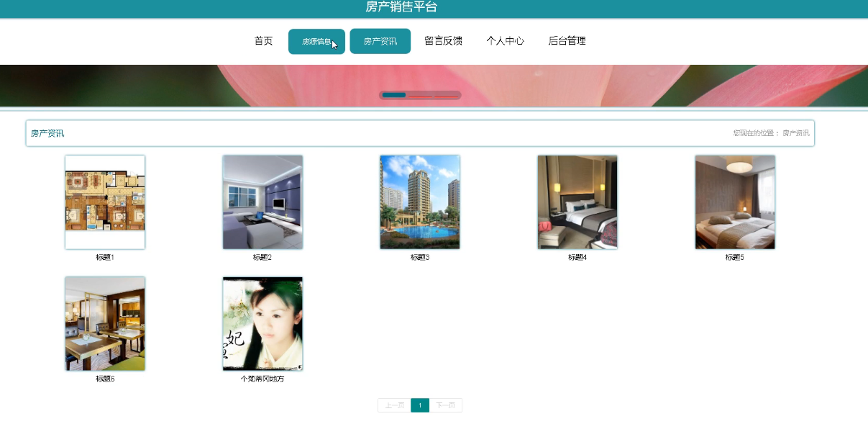The image size is (868, 424).
Task: Open the twin bed room thumbnail 标题5
Action: (735, 202)
